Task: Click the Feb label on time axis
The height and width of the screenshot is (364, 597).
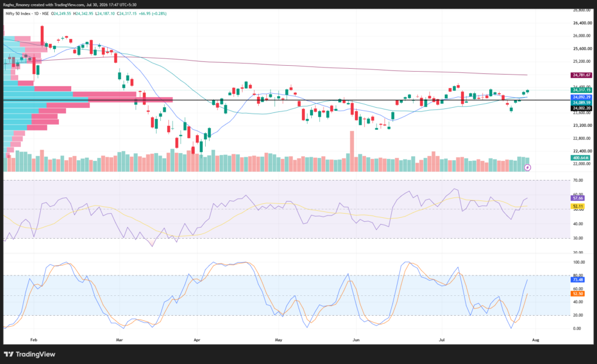Action: tap(33, 340)
